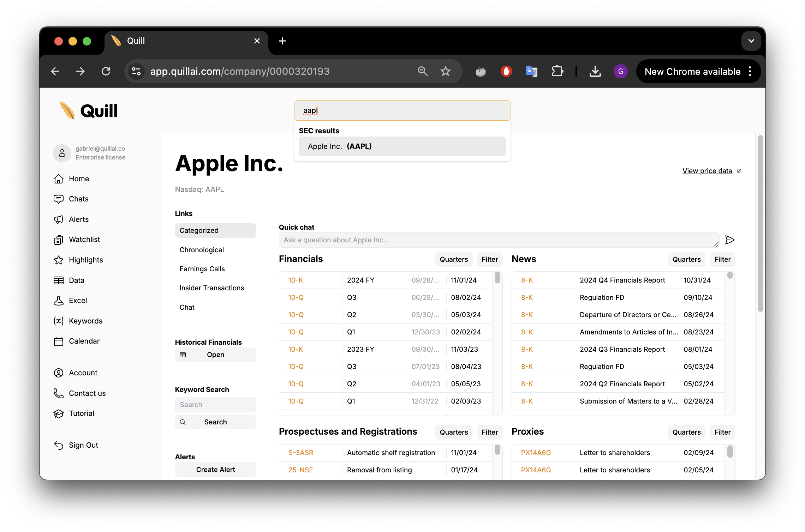Open Prospectuses and Registrations Quarters dropdown
Viewport: 805px width, 532px height.
pyautogui.click(x=454, y=432)
